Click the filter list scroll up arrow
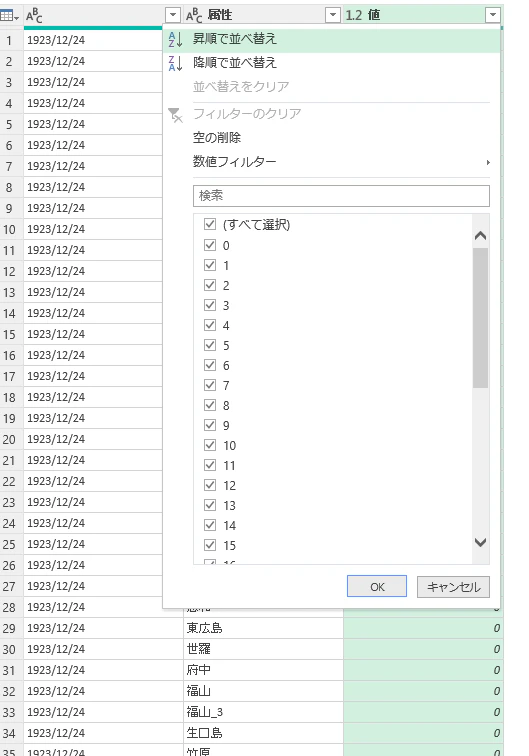The width and height of the screenshot is (529, 756). [480, 236]
